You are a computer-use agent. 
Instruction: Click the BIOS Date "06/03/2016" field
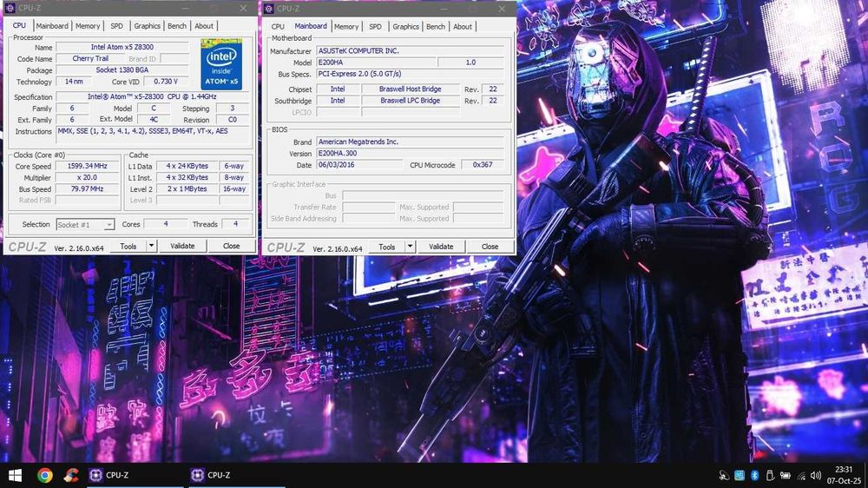[x=359, y=164]
